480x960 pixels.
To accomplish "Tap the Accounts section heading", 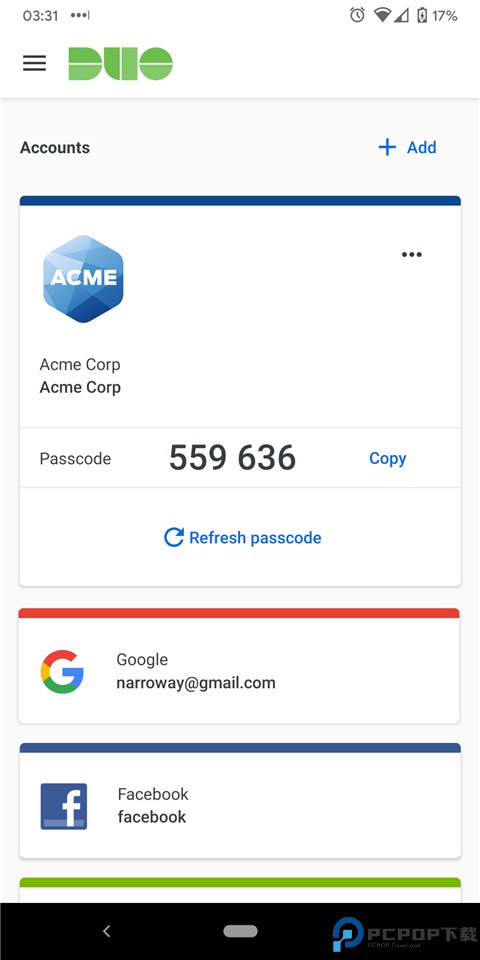I will pyautogui.click(x=55, y=148).
